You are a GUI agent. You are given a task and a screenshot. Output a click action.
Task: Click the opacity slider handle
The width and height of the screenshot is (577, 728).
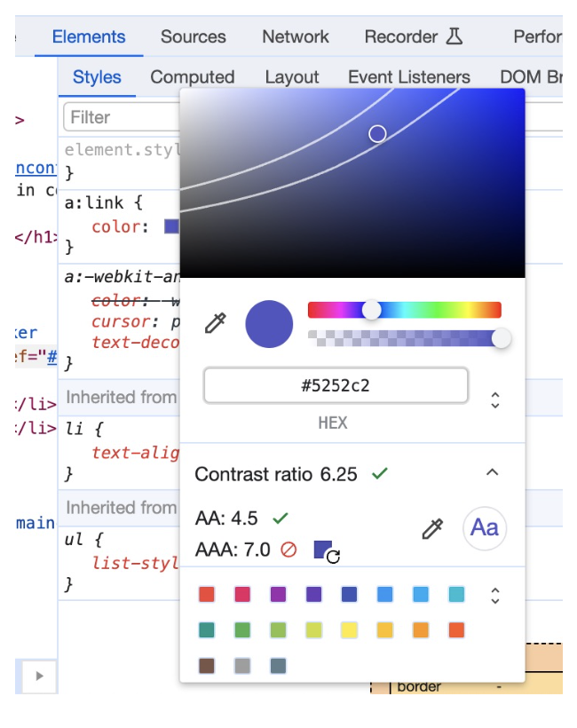[x=502, y=337]
